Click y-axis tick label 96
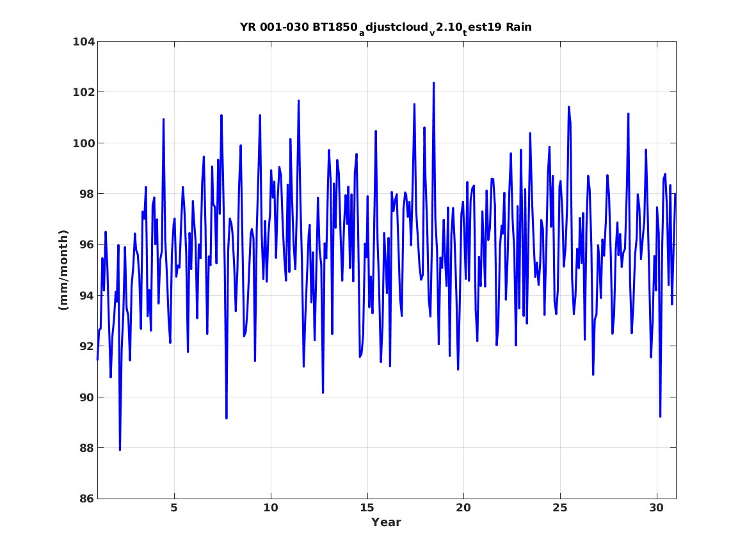747x560 pixels. (86, 244)
